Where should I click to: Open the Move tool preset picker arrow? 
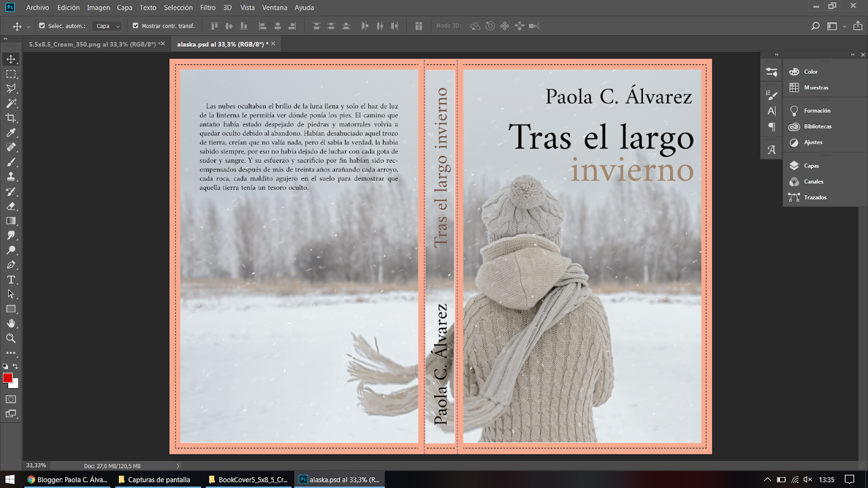coord(28,27)
